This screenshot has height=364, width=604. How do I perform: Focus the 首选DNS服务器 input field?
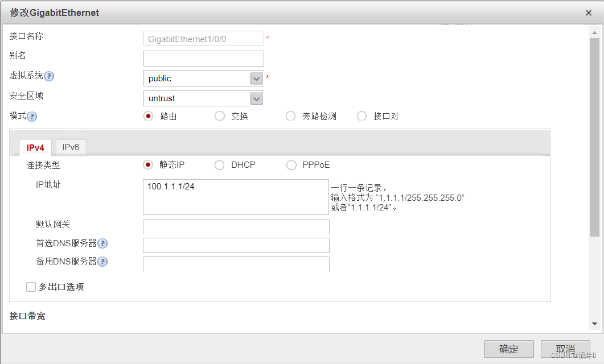(x=236, y=246)
